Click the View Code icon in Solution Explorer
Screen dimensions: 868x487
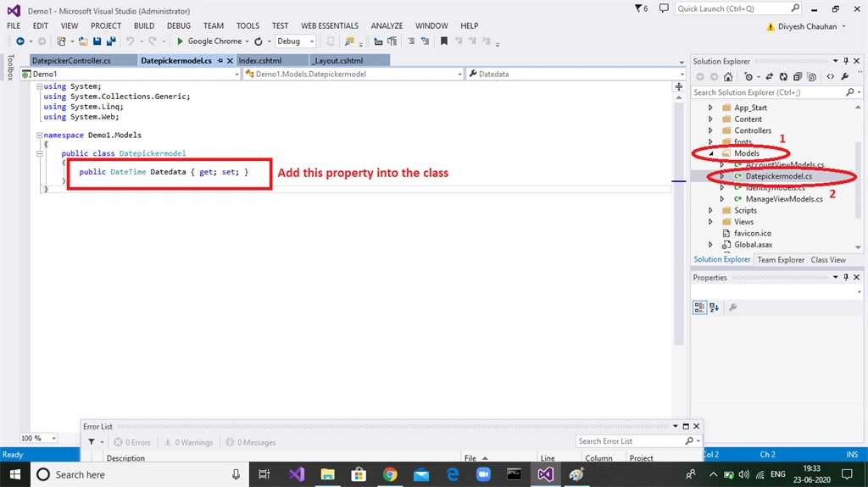tap(831, 77)
